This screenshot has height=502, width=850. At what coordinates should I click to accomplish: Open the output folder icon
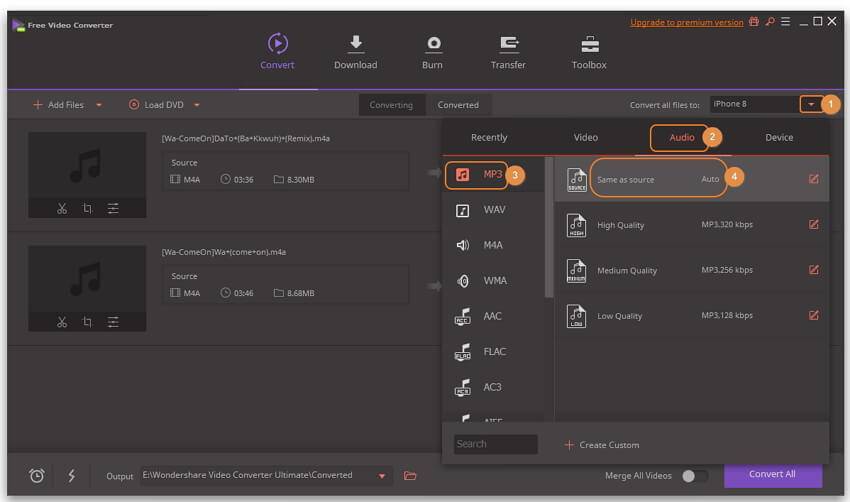point(410,476)
